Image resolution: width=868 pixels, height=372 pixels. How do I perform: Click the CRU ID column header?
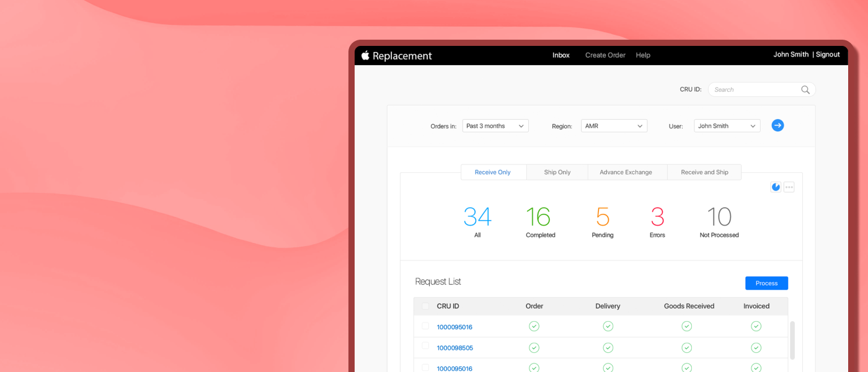[x=448, y=306]
